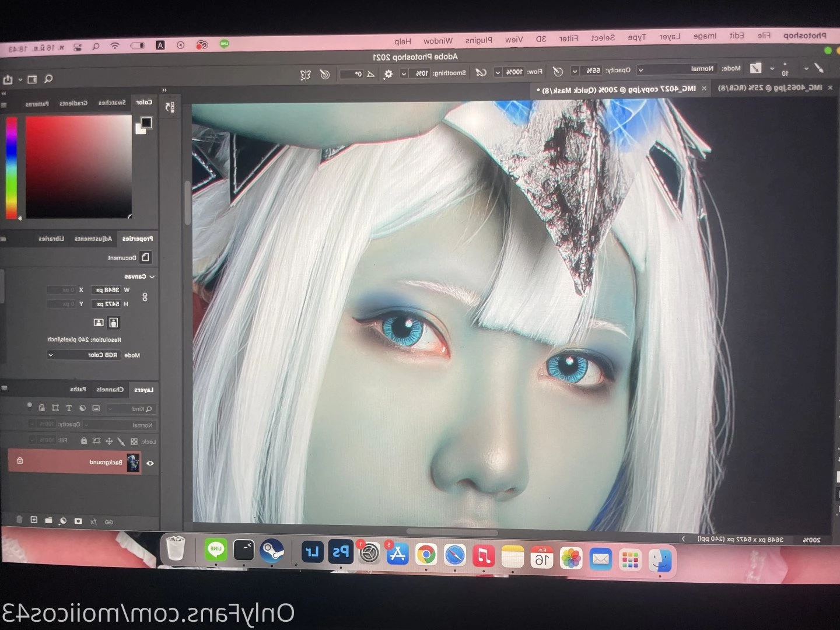This screenshot has height=630, width=840.
Task: Toggle shape layer filter icon
Action: pyautogui.click(x=55, y=408)
